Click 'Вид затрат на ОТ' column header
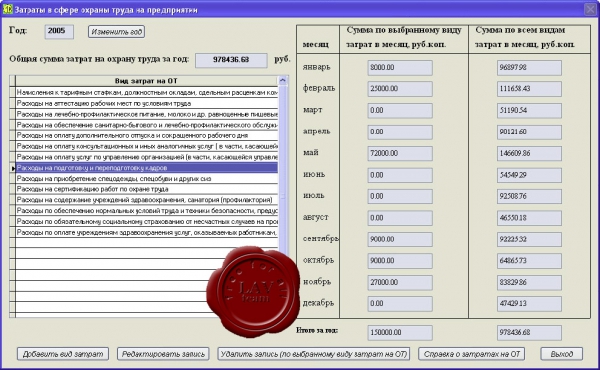Viewport: 600px width, 370px height. coord(147,81)
